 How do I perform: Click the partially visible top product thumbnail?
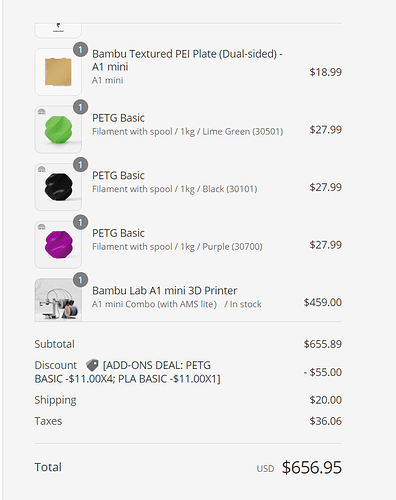tap(58, 30)
